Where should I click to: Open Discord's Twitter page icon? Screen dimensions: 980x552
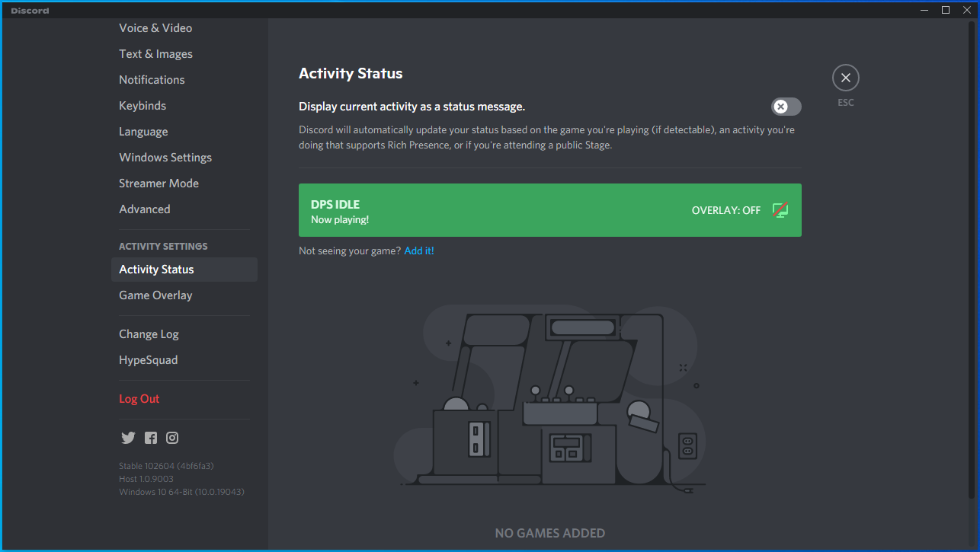[128, 438]
